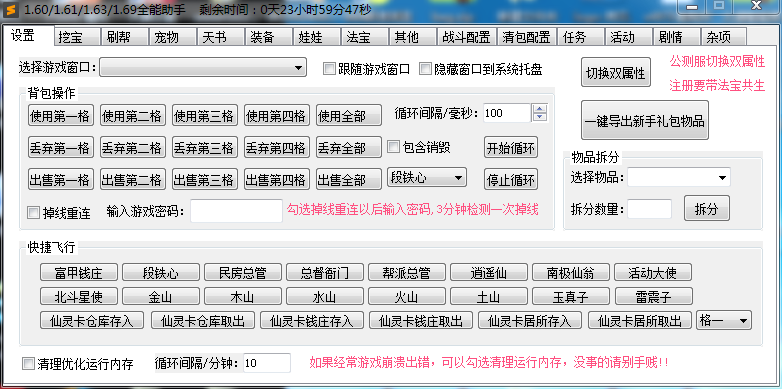Viewport: 782px width, 389px height.
Task: Open the 战斗配置 tab
Action: 467,37
